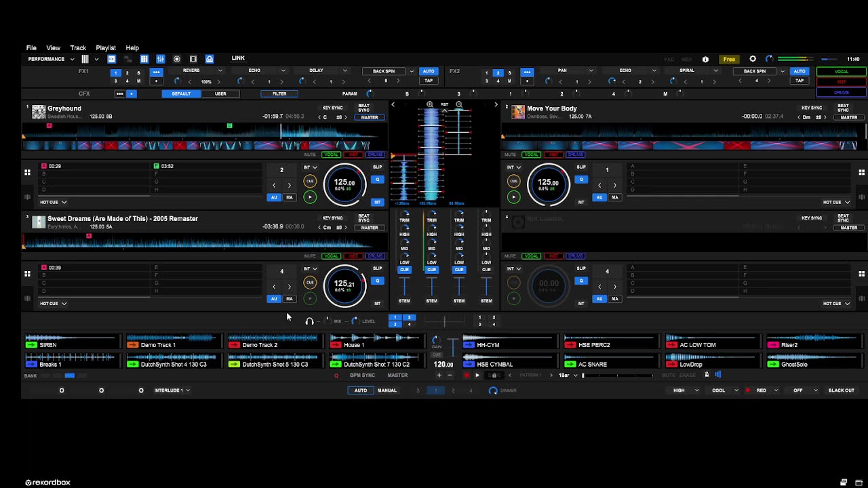Open the INTERLUDE 1 dropdown
This screenshot has width=868, height=488.
click(x=172, y=390)
